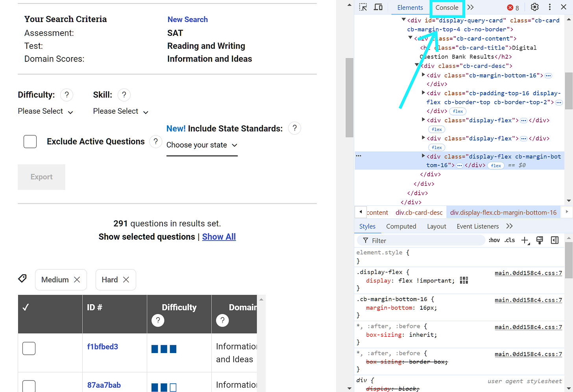Click the Styles pane vertical scrollbar
This screenshot has width=573, height=392.
pos(569,260)
